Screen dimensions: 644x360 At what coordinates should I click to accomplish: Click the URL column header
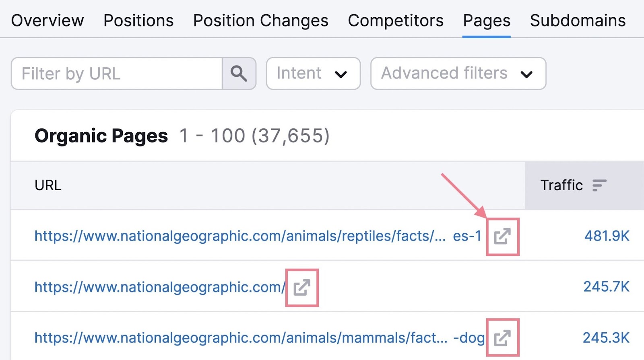[48, 185]
